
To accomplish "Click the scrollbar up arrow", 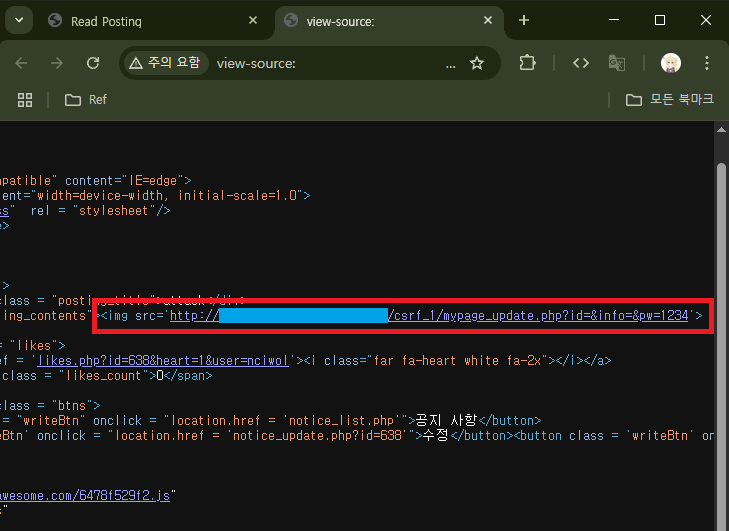I will pos(721,130).
